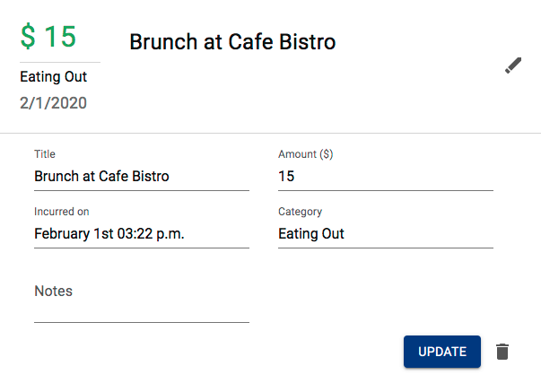Click the trash delete icon
The image size is (541, 392).
point(502,352)
